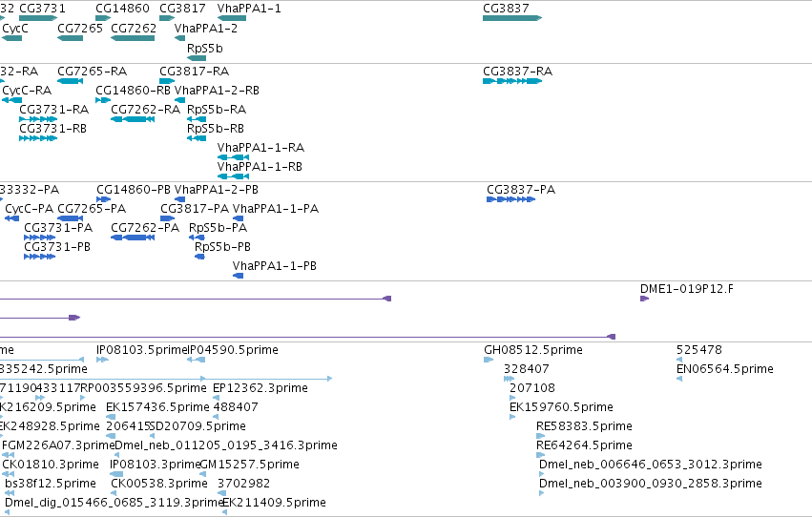
Task: Click the CycC-PA protein feature
Action: pyautogui.click(x=11, y=218)
